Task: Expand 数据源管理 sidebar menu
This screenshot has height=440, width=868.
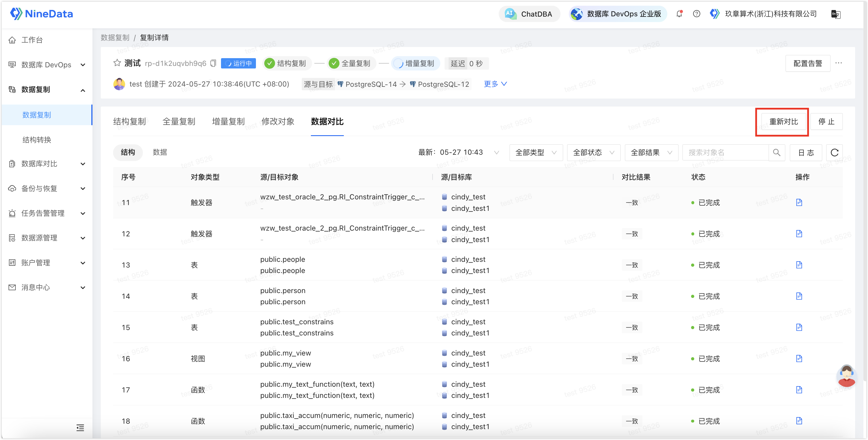Action: pyautogui.click(x=46, y=238)
